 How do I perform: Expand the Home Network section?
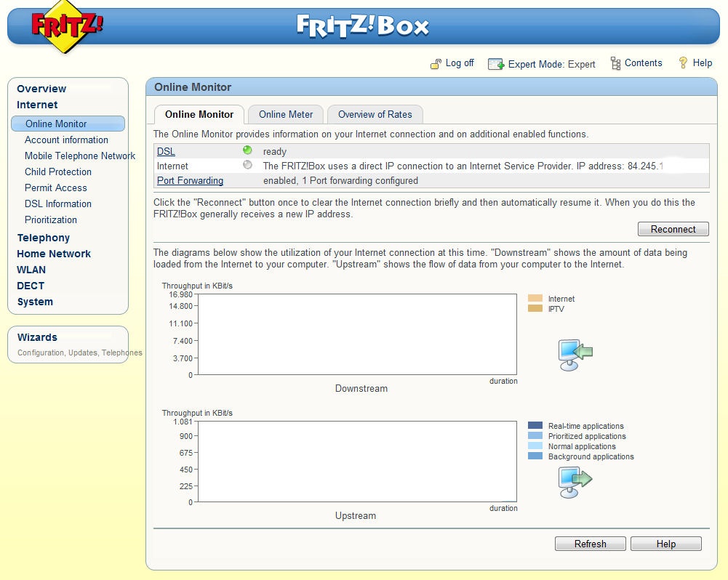coord(54,254)
